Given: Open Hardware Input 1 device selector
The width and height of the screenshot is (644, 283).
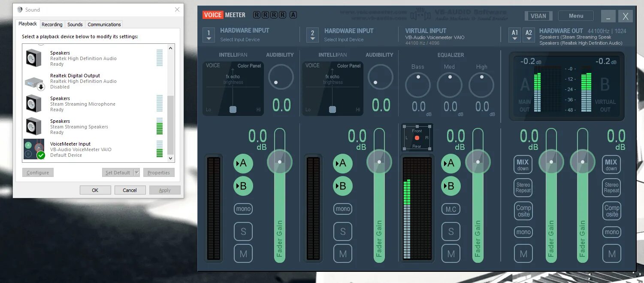Looking at the screenshot, I should click(209, 35).
